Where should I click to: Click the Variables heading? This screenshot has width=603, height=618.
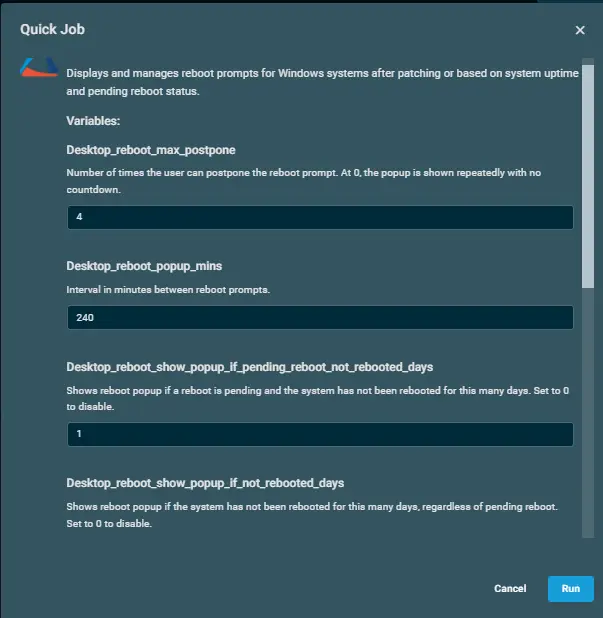[93, 121]
